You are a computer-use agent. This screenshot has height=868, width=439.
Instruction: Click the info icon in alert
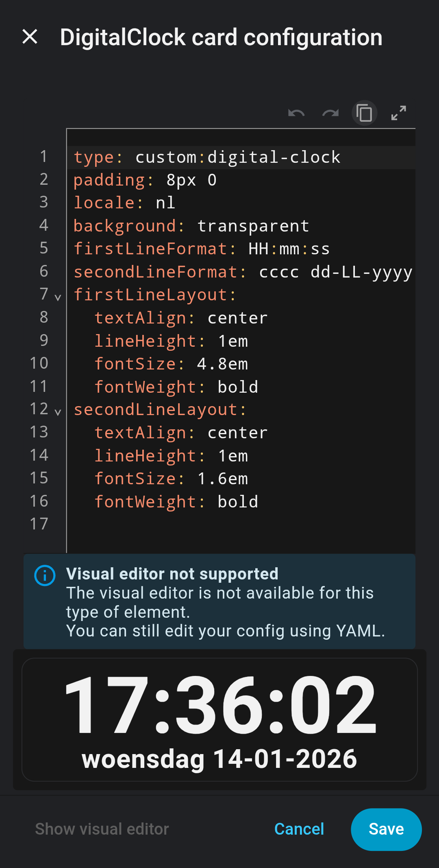click(45, 575)
